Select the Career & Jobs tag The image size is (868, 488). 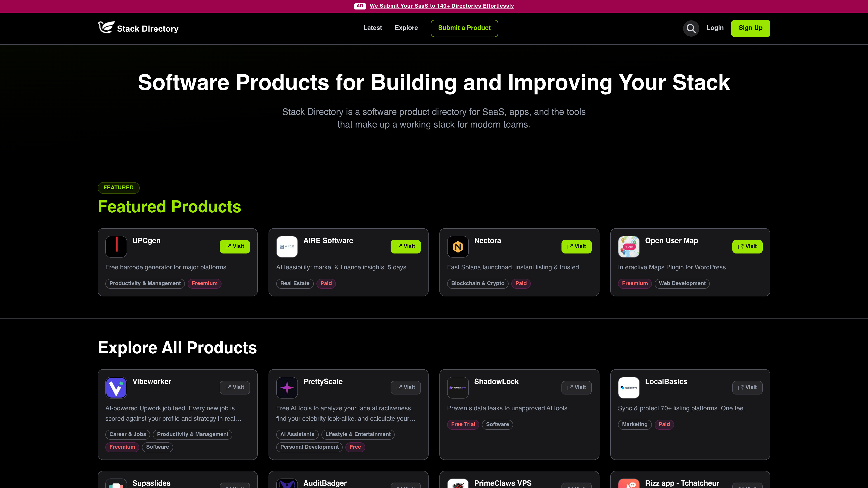pyautogui.click(x=128, y=434)
